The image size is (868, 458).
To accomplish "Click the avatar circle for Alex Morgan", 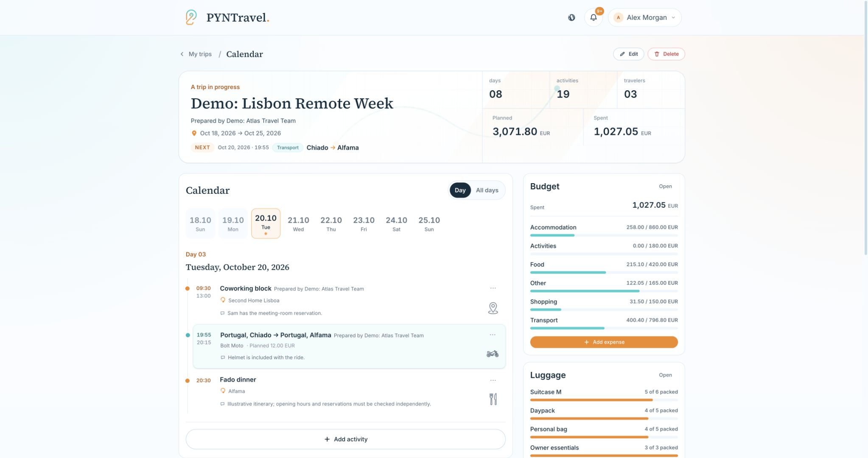I will tap(618, 17).
